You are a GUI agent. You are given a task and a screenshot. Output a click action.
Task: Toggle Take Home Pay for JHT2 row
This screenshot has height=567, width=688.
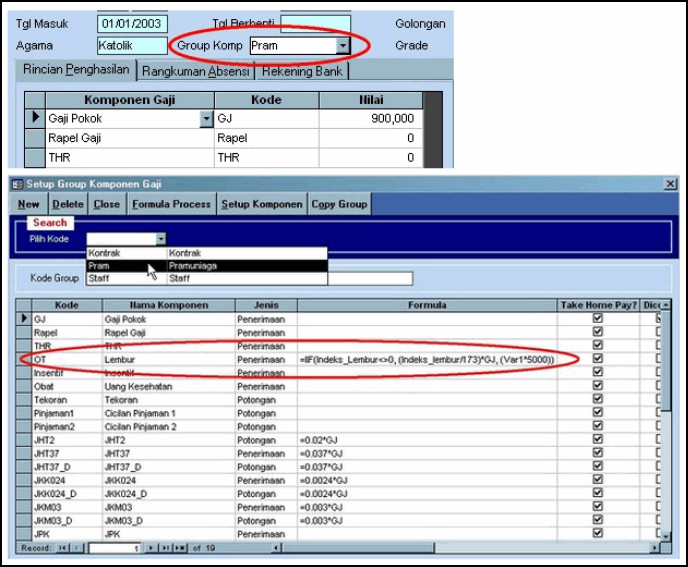tap(598, 439)
